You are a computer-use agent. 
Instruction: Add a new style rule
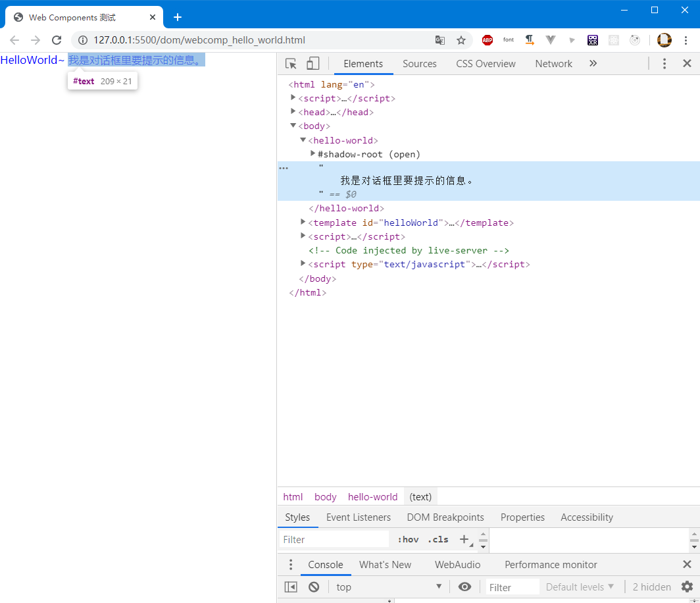(464, 540)
